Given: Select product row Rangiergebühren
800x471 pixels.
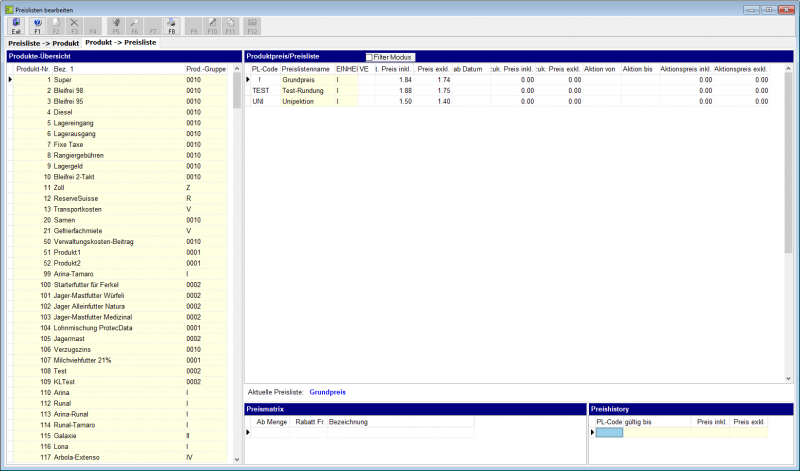Looking at the screenshot, I should (120, 155).
